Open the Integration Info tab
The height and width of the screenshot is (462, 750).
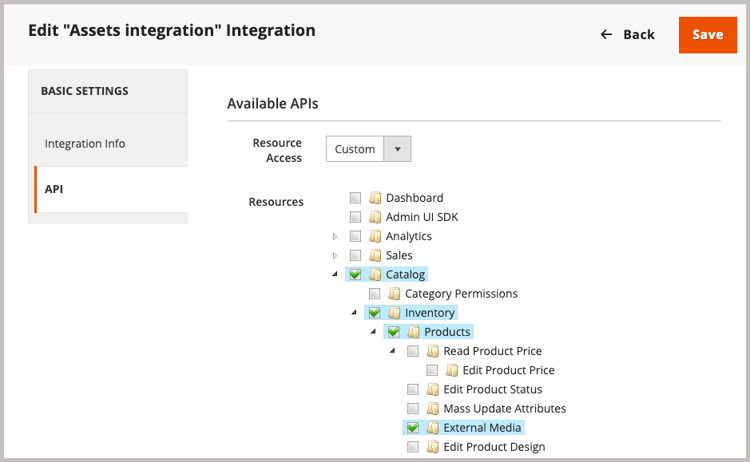pos(85,144)
